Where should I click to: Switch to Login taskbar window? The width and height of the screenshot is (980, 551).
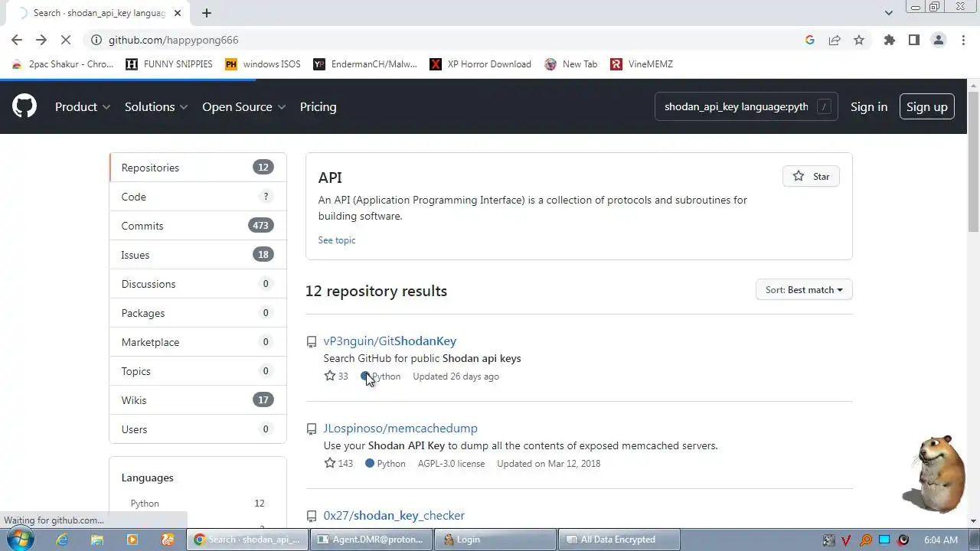pos(495,540)
